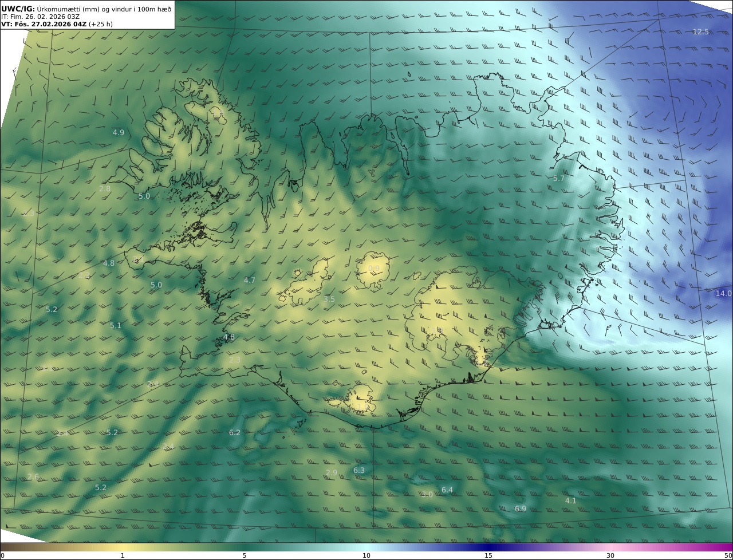733x560 pixels.
Task: Click the 12.5 value label on the map
Action: coord(701,31)
